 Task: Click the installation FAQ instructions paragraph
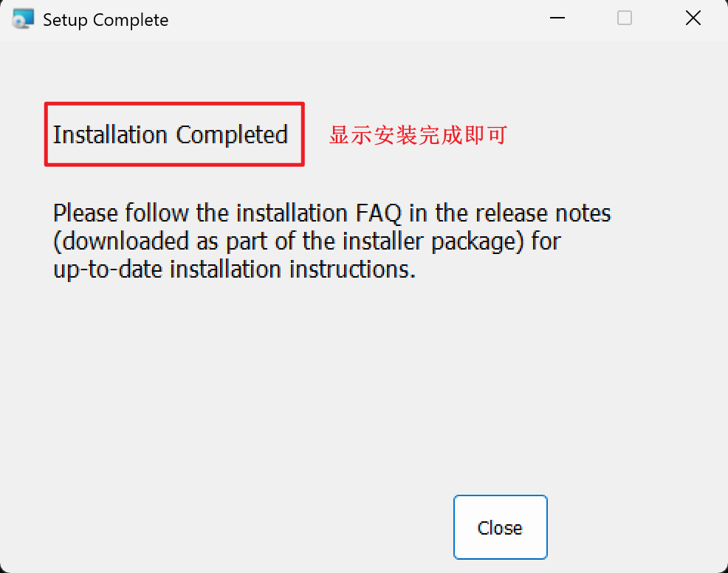click(x=332, y=241)
